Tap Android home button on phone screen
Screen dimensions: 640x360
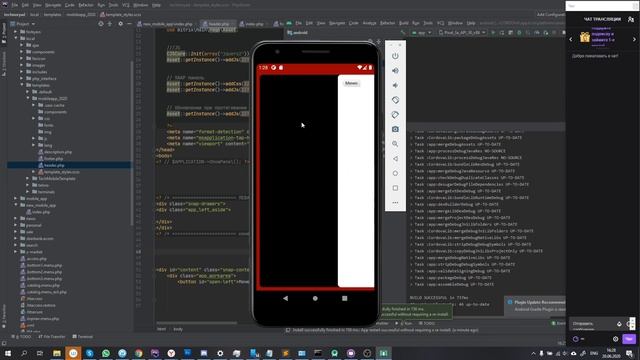pyautogui.click(x=315, y=298)
